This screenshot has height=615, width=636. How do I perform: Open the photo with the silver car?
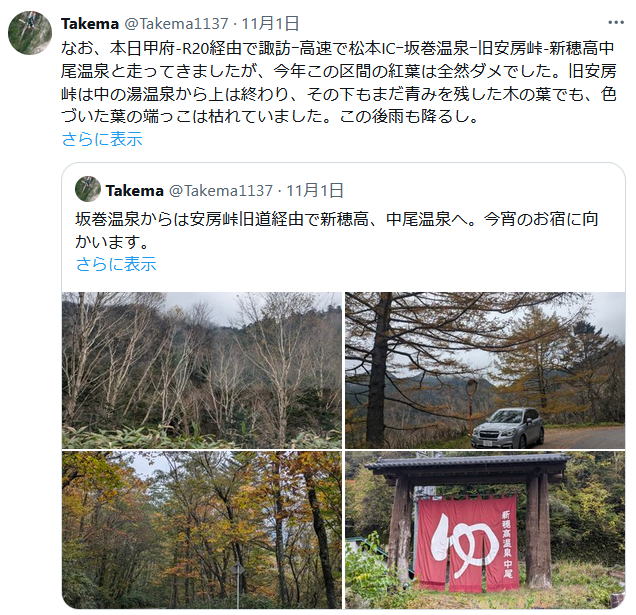coord(485,370)
